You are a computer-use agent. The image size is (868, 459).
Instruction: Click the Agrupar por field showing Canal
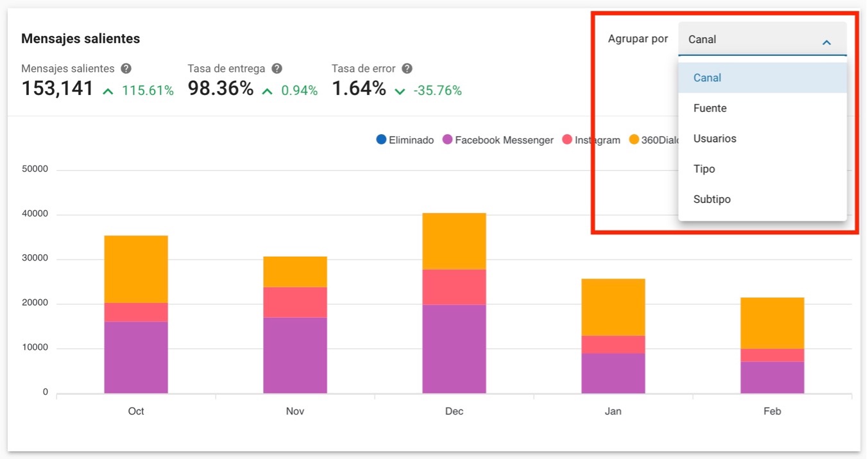pos(751,39)
